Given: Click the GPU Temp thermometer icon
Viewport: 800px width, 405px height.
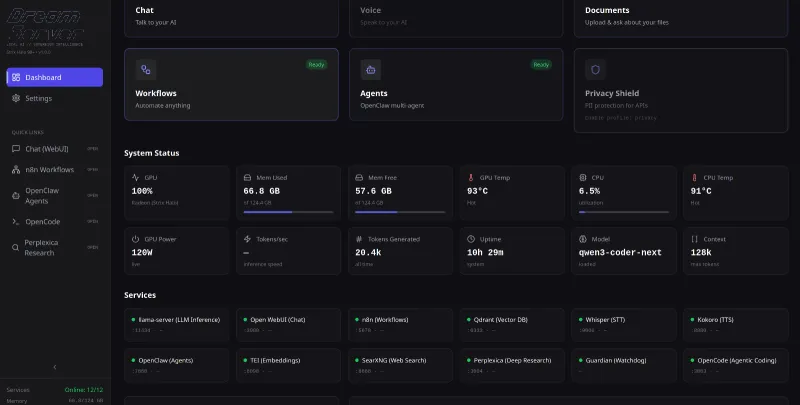Looking at the screenshot, I should point(471,178).
